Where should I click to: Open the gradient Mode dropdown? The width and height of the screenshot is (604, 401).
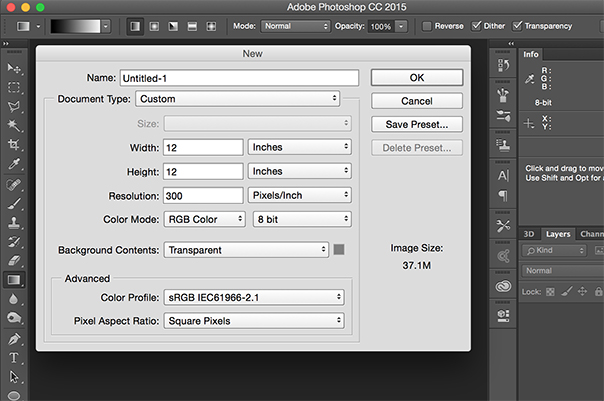(295, 26)
